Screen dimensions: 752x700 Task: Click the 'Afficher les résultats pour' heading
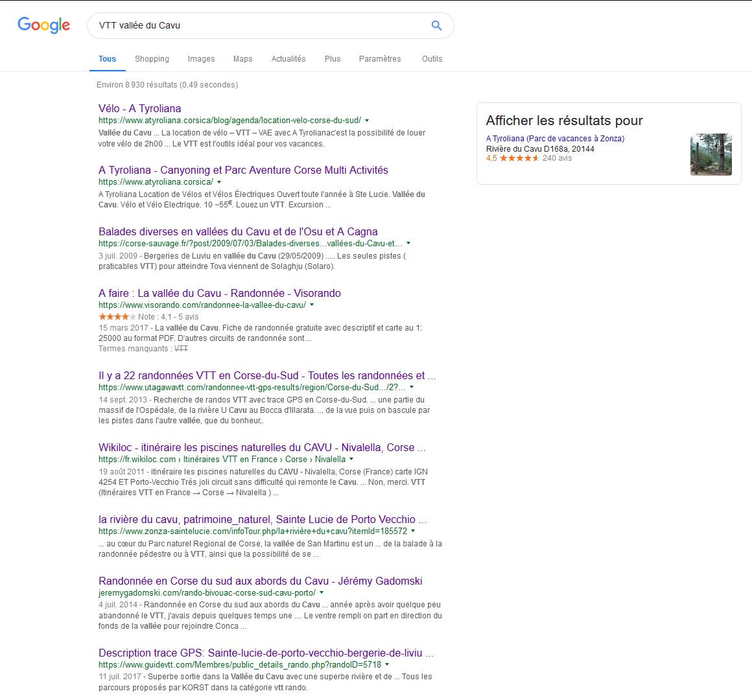(565, 121)
